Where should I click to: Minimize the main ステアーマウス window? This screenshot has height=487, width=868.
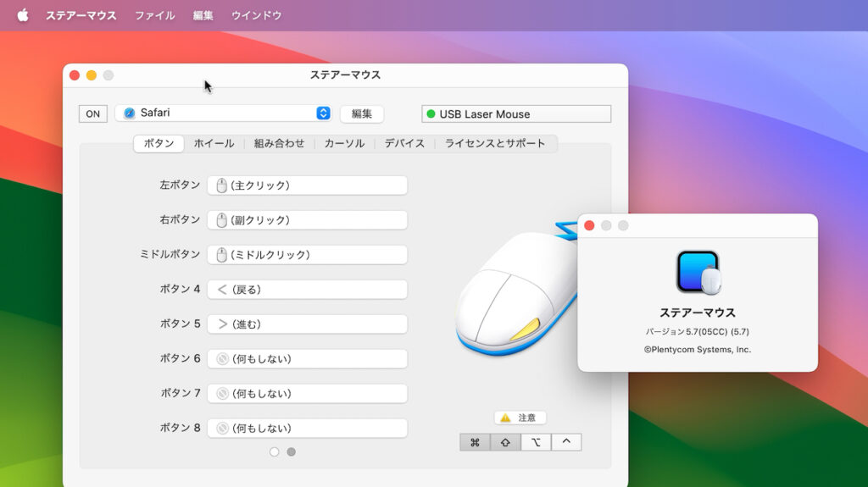click(x=92, y=75)
